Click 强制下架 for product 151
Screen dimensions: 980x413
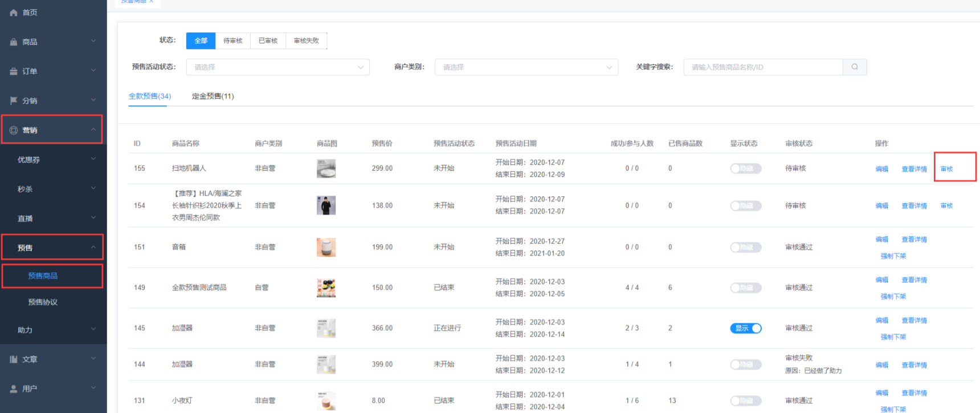tap(893, 256)
